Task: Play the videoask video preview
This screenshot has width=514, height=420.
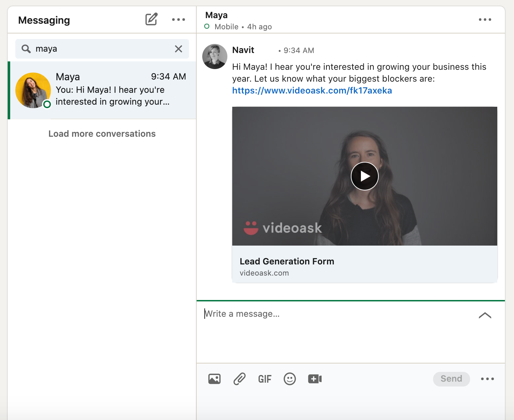Action: pyautogui.click(x=365, y=176)
